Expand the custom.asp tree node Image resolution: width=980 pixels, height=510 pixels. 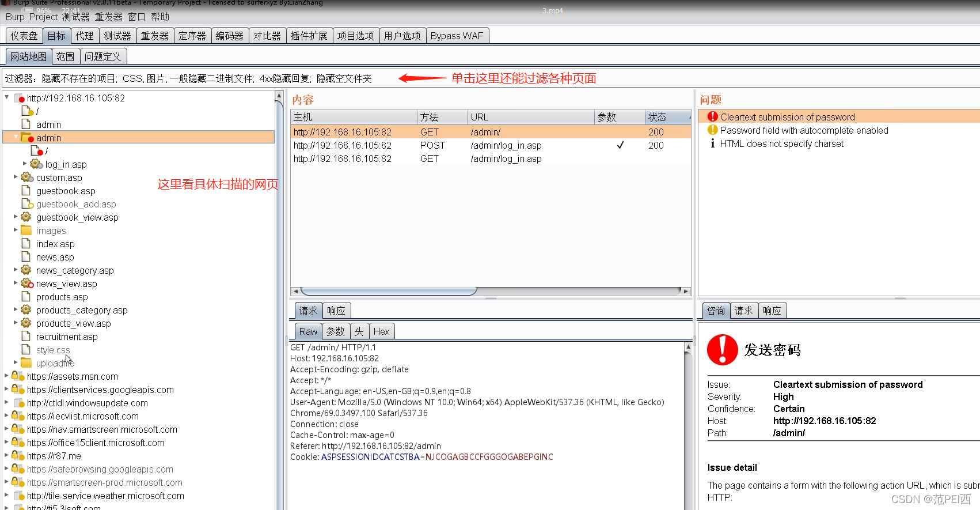point(16,177)
